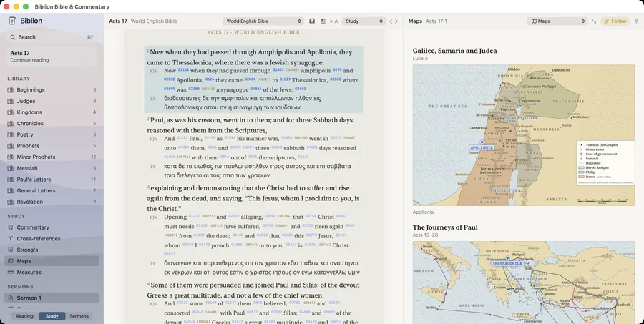Open the Prophets library section
The image size is (644, 324).
[x=52, y=146]
